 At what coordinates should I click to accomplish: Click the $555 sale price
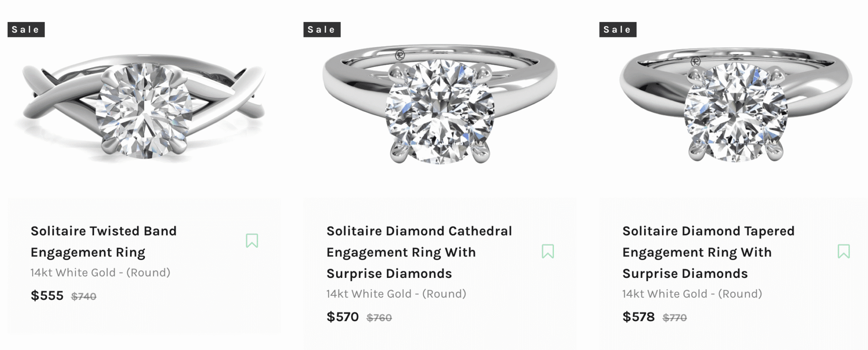pos(47,296)
